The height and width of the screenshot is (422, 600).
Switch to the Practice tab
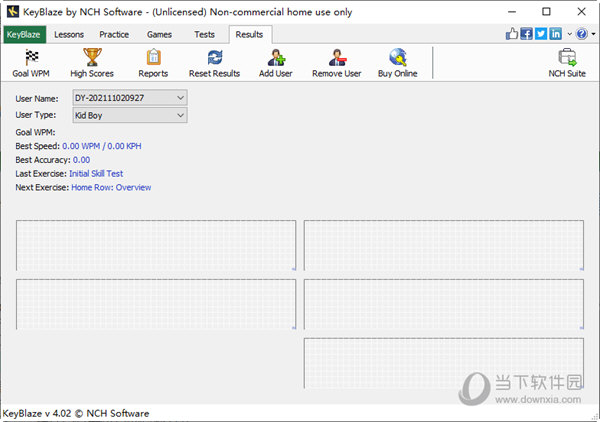[x=114, y=34]
